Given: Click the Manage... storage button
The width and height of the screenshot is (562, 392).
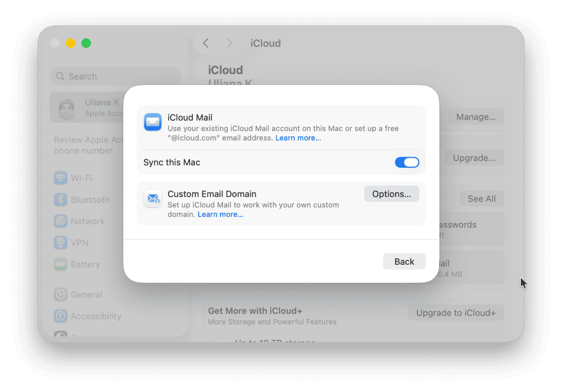Looking at the screenshot, I should pos(476,117).
